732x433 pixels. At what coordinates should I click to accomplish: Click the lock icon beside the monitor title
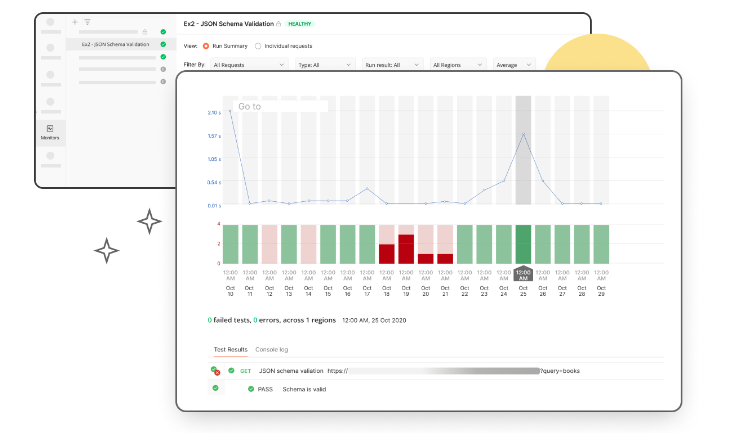coord(279,24)
